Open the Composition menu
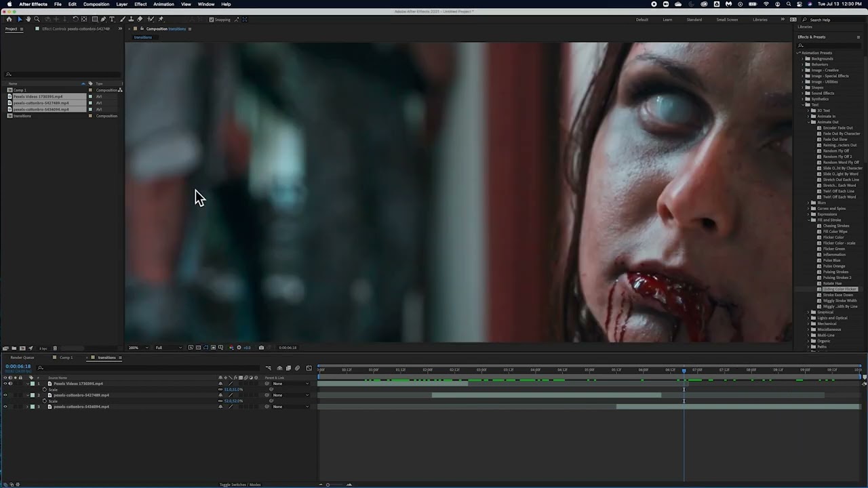This screenshot has height=488, width=868. click(96, 4)
